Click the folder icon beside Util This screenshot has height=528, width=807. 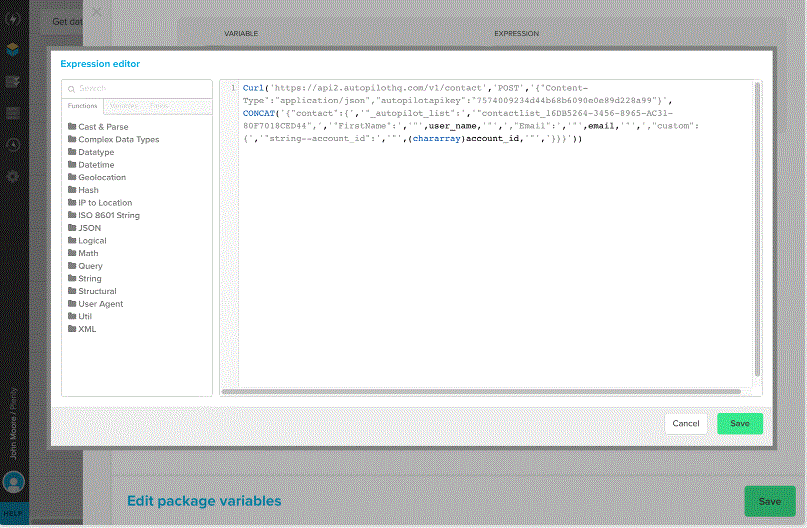point(72,316)
